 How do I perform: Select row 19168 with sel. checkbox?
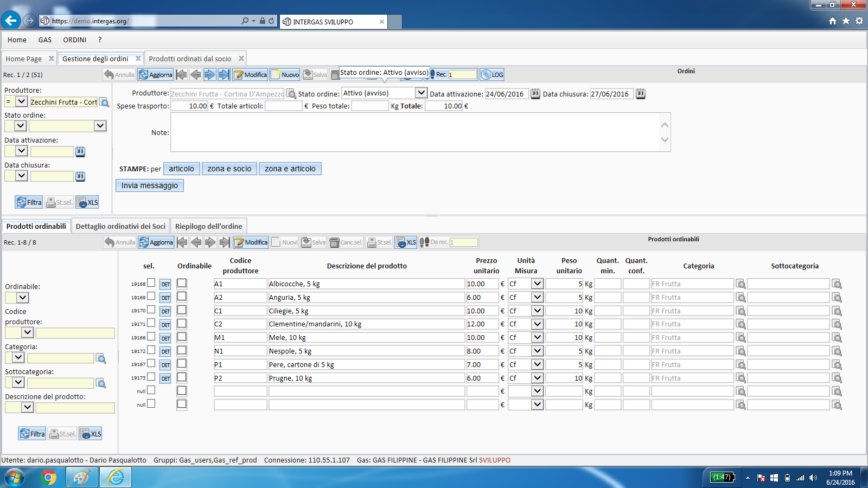tap(151, 282)
